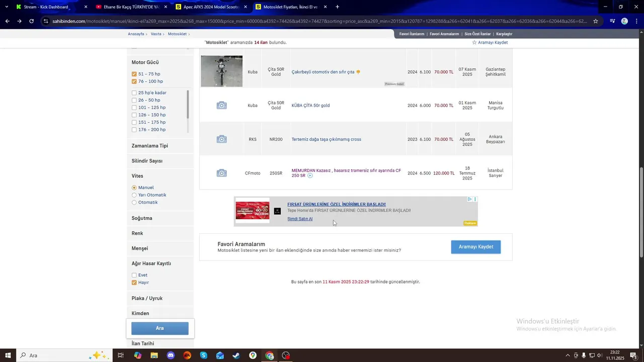Click the ad info triangle icon on the banner
This screenshot has height=362, width=644.
tap(470, 199)
